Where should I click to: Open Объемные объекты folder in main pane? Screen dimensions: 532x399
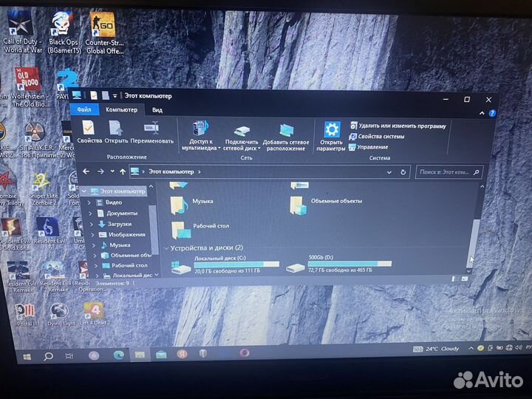click(x=299, y=202)
